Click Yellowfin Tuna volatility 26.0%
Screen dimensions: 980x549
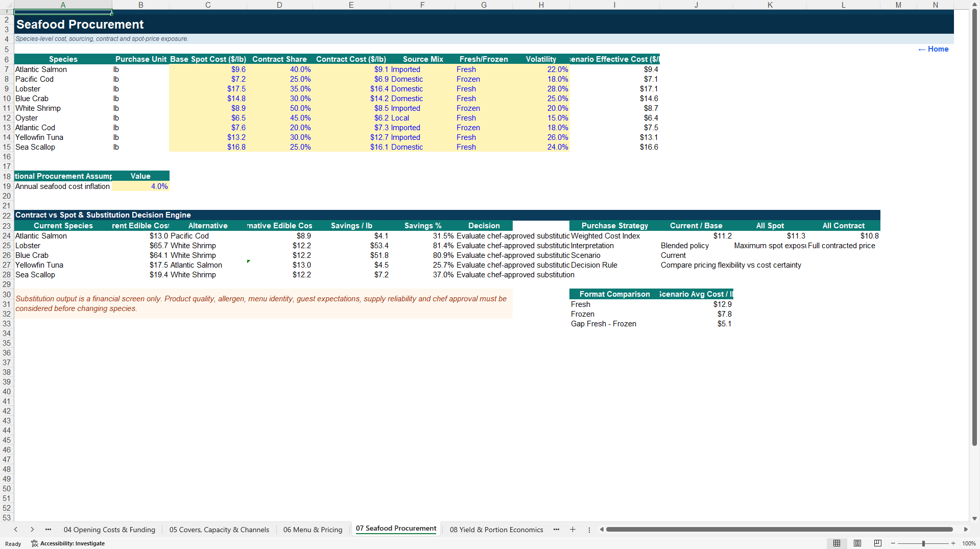click(541, 137)
